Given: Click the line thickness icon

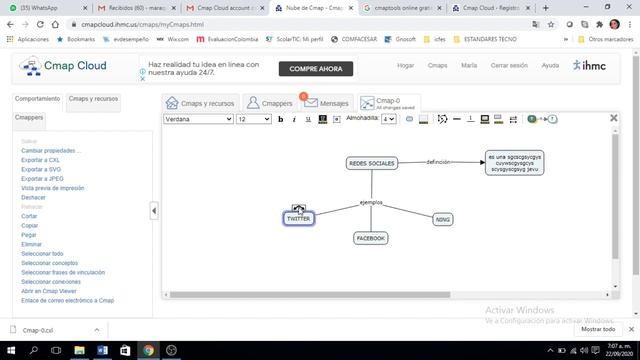Looking at the screenshot, I should click(457, 119).
